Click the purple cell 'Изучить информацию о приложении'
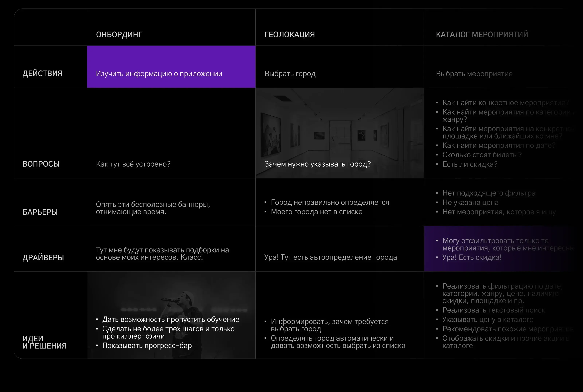The height and width of the screenshot is (392, 583). coord(171,67)
